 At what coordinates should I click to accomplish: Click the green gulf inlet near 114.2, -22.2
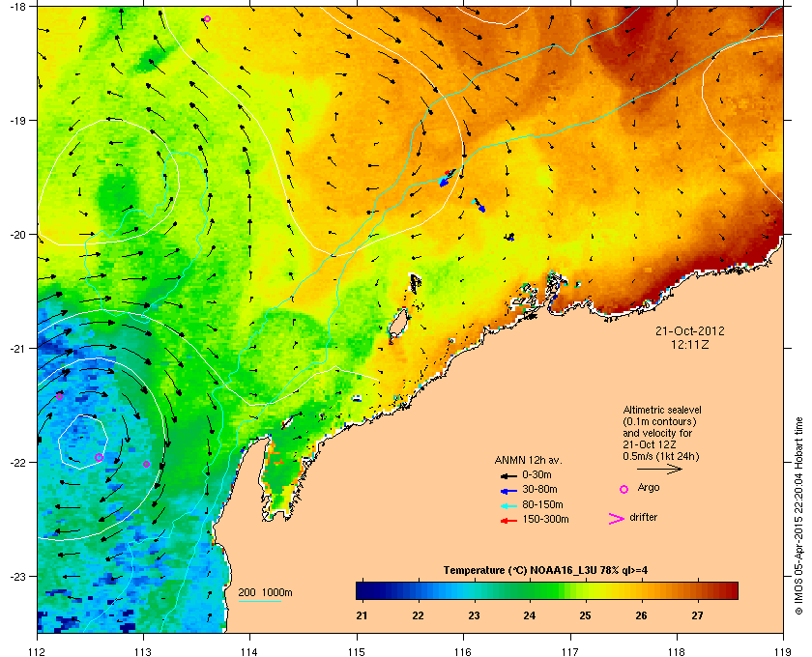coord(279,477)
